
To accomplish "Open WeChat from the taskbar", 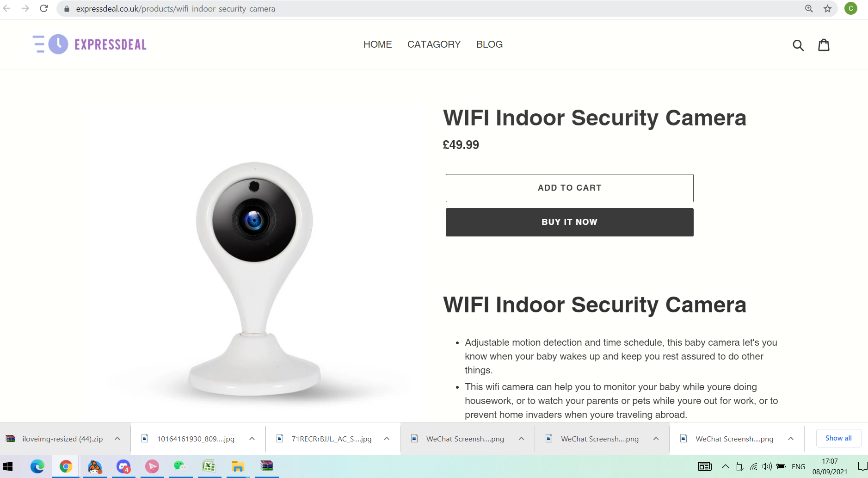I will coord(180,466).
